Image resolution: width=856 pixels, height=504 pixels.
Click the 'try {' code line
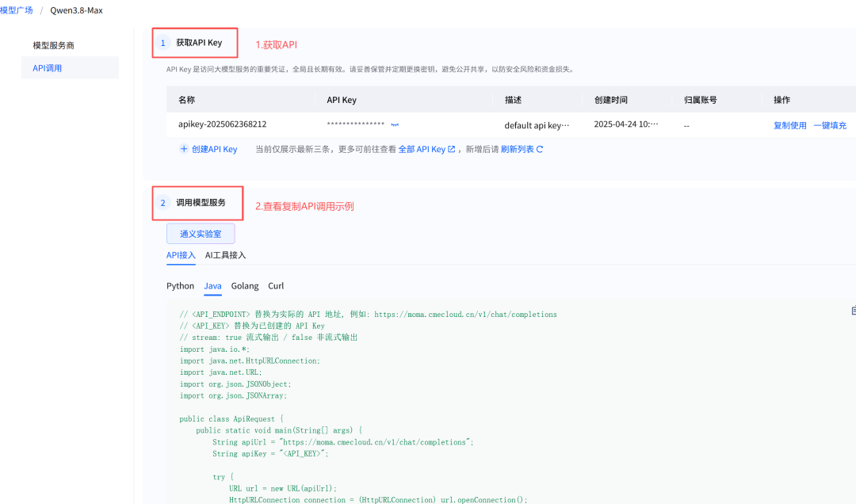[x=223, y=477]
